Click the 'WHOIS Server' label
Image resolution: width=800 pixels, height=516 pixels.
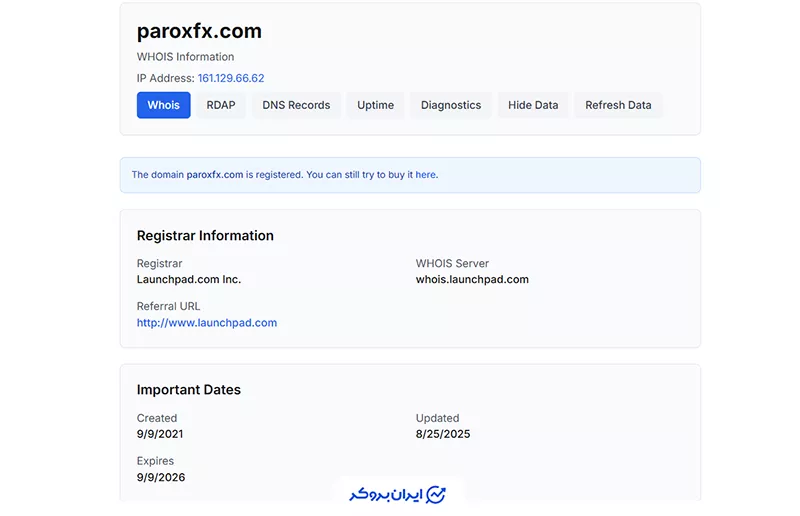pyautogui.click(x=452, y=263)
